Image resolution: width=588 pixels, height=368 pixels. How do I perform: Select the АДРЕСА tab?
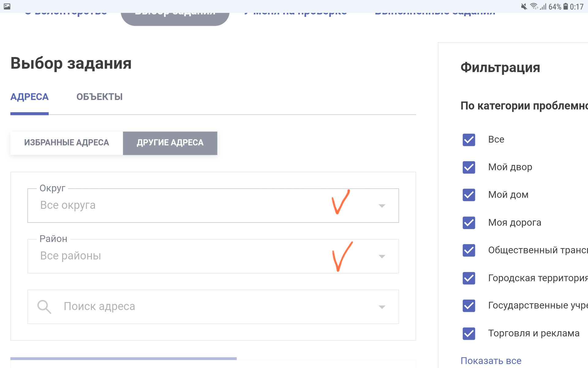click(29, 97)
